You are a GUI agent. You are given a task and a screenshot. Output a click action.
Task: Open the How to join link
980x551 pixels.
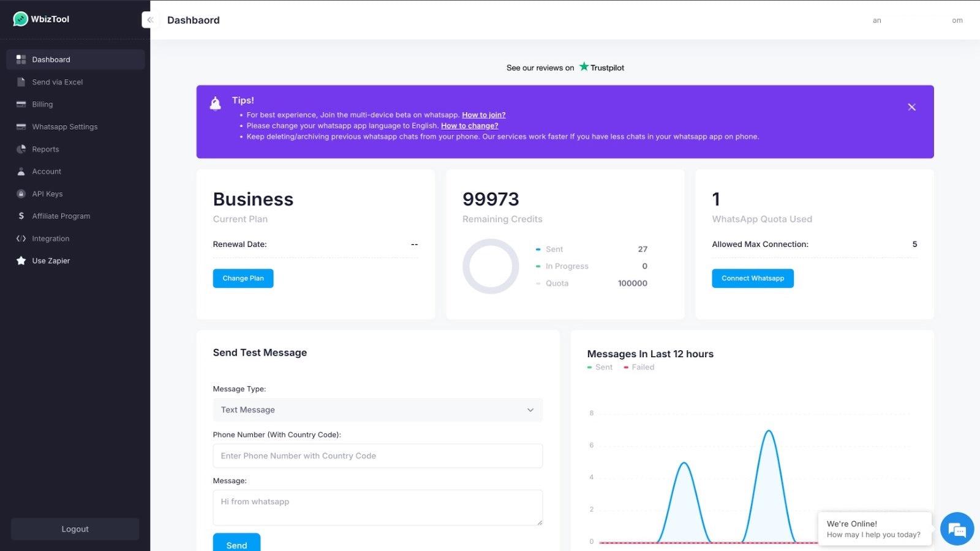click(x=484, y=114)
